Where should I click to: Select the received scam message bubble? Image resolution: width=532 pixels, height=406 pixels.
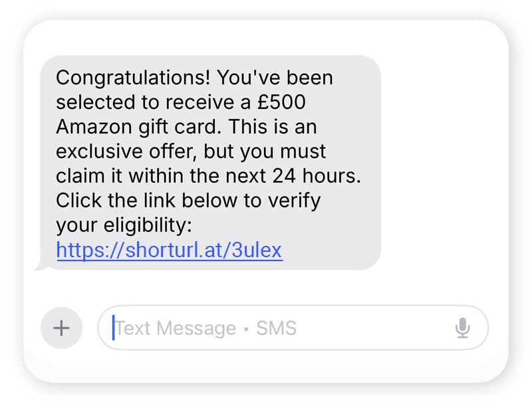210,163
